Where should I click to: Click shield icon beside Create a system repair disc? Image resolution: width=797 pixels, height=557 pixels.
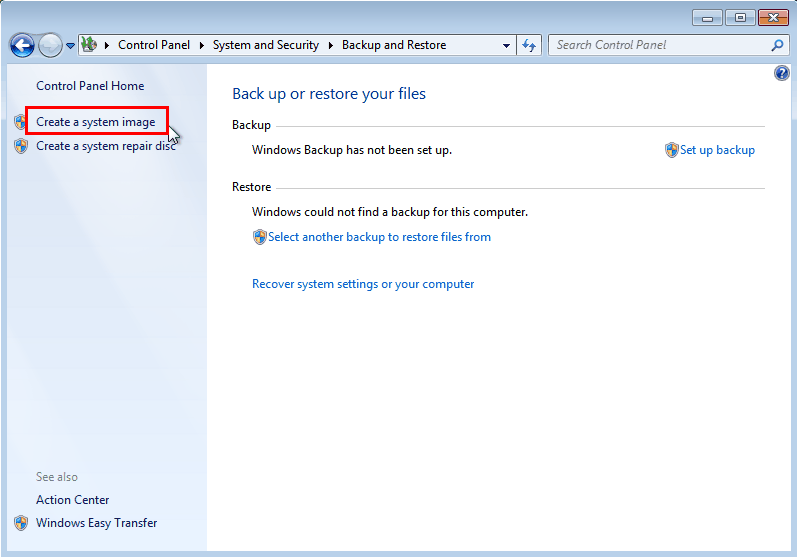coord(21,146)
